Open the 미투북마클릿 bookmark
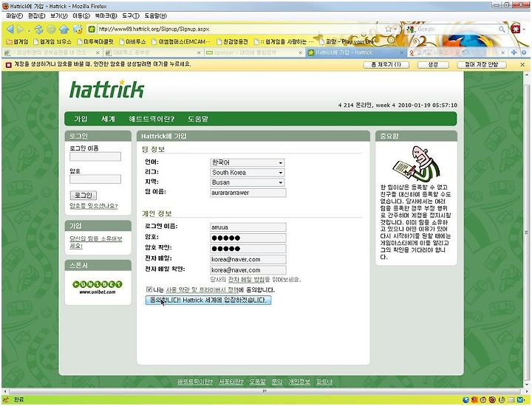The height and width of the screenshot is (406, 532). (95, 41)
